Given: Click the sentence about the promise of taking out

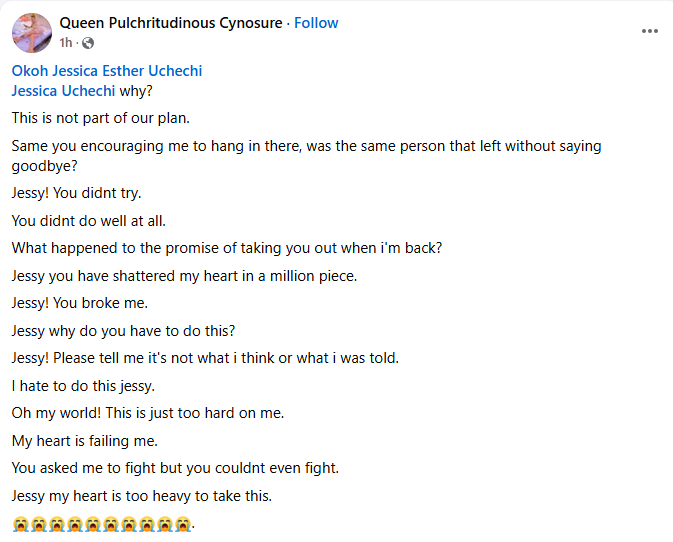Looking at the screenshot, I should [227, 248].
